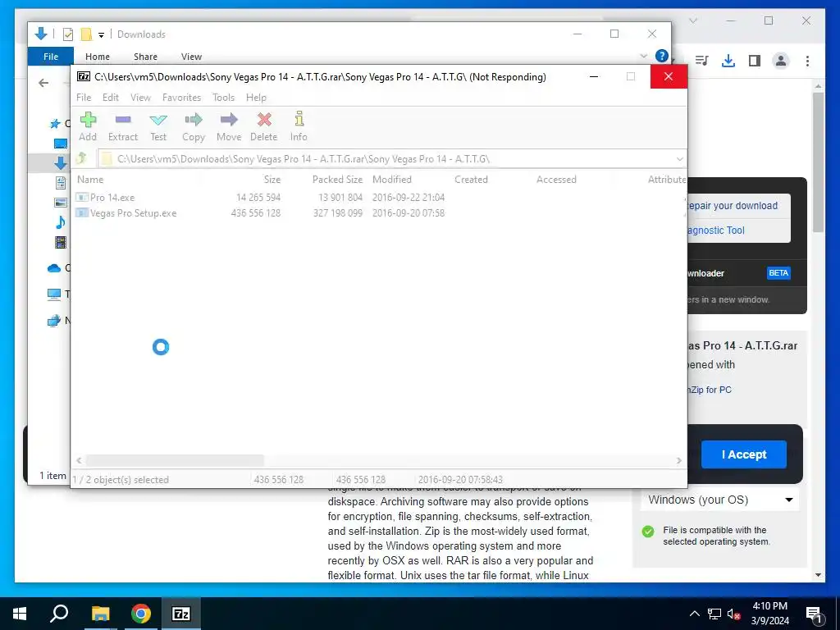Open the Tools menu in 7-Zip
Image resolution: width=840 pixels, height=630 pixels.
[223, 98]
